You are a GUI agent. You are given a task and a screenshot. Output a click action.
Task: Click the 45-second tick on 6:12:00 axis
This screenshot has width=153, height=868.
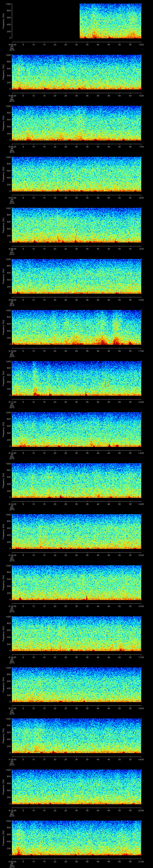(109, 453)
